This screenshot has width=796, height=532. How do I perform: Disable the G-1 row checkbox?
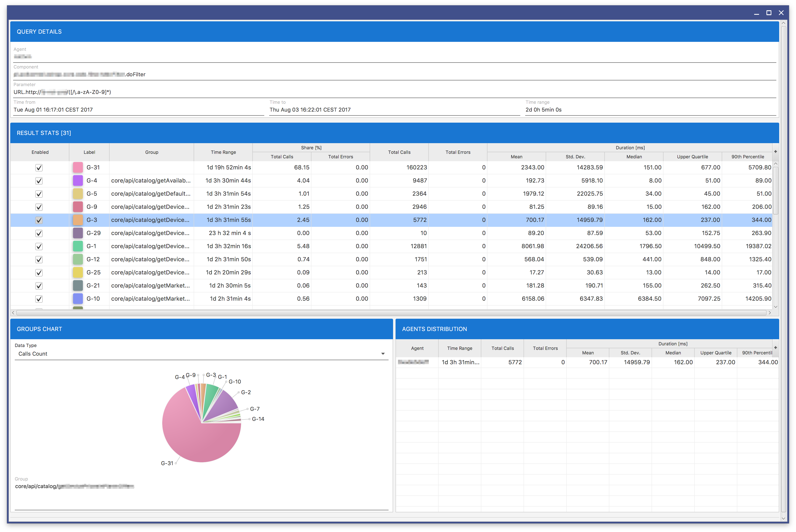pyautogui.click(x=39, y=246)
